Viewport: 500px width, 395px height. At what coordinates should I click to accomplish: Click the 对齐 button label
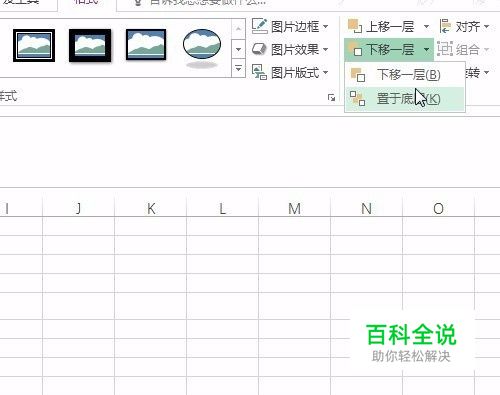(468, 27)
